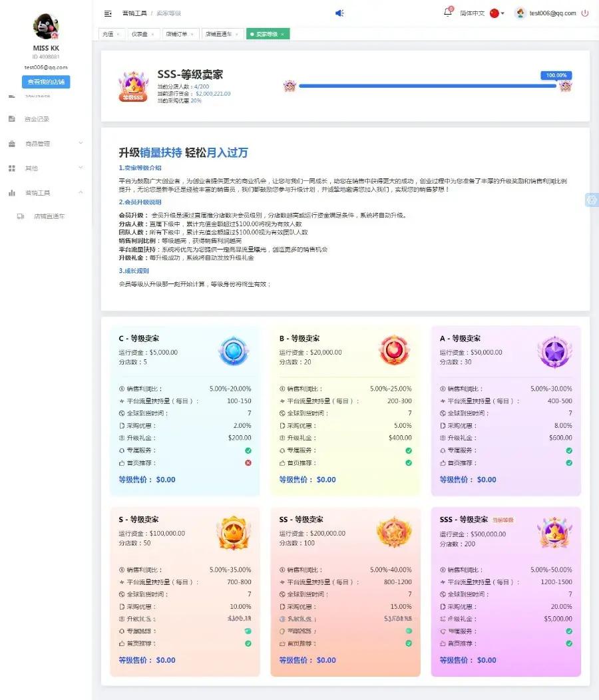Open 营销工具 in the sidebar

tap(37, 193)
